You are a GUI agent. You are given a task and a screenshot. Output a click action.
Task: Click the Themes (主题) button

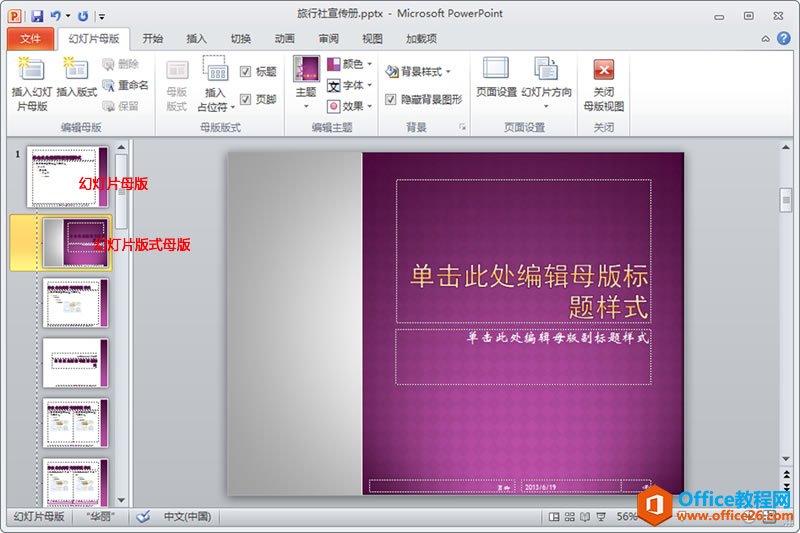click(306, 80)
